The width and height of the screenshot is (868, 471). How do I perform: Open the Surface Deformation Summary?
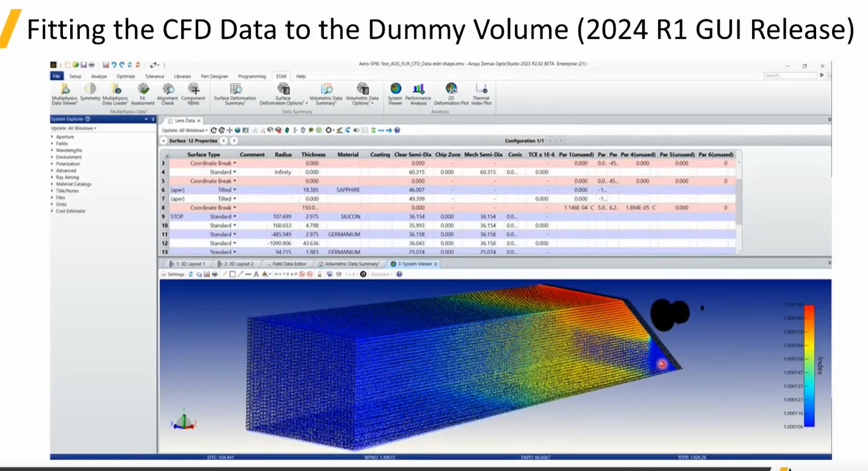tap(235, 95)
